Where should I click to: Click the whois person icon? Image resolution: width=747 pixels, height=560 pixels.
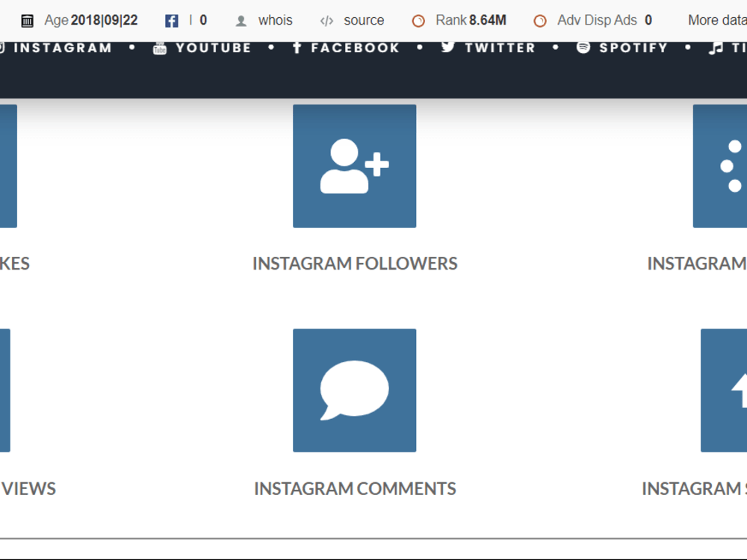241,21
